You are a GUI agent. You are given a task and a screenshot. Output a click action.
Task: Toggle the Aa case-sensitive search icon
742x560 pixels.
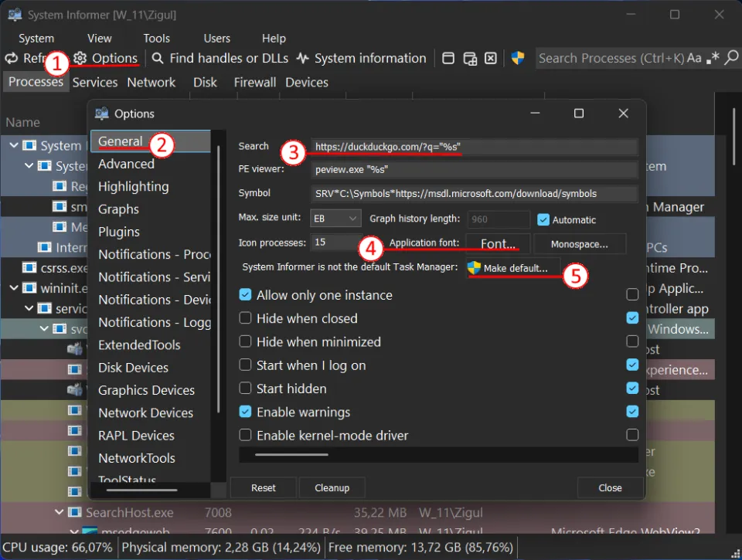694,58
